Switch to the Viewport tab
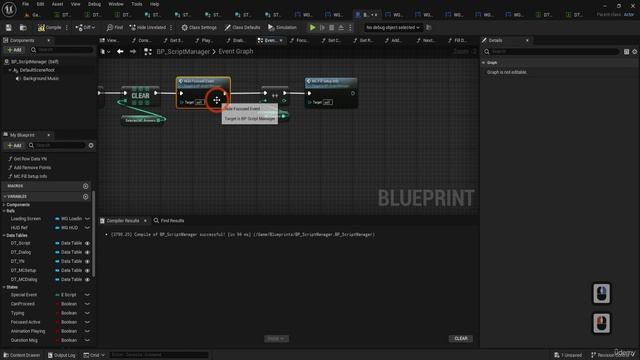640x360 pixels. 110,40
